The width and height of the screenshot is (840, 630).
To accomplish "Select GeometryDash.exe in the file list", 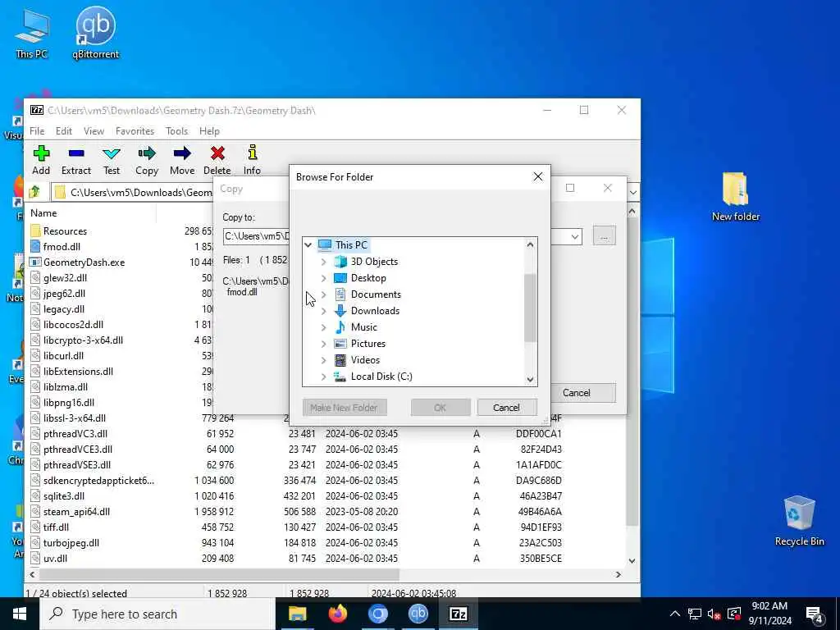I will click(x=84, y=262).
